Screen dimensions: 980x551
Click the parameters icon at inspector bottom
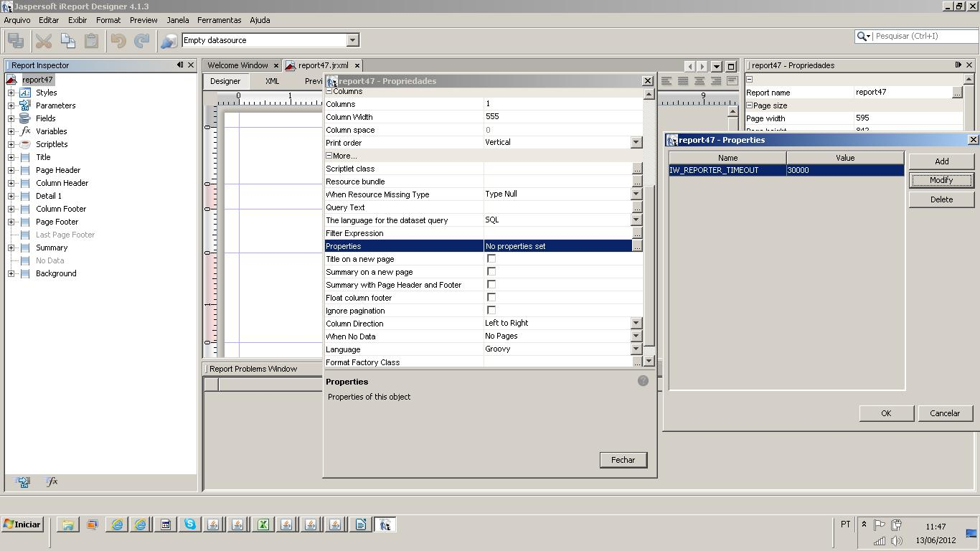tap(24, 482)
